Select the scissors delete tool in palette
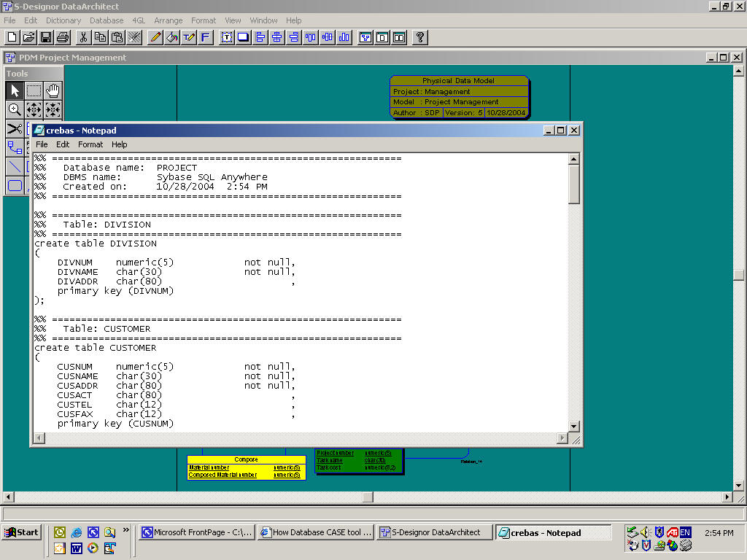 point(15,128)
